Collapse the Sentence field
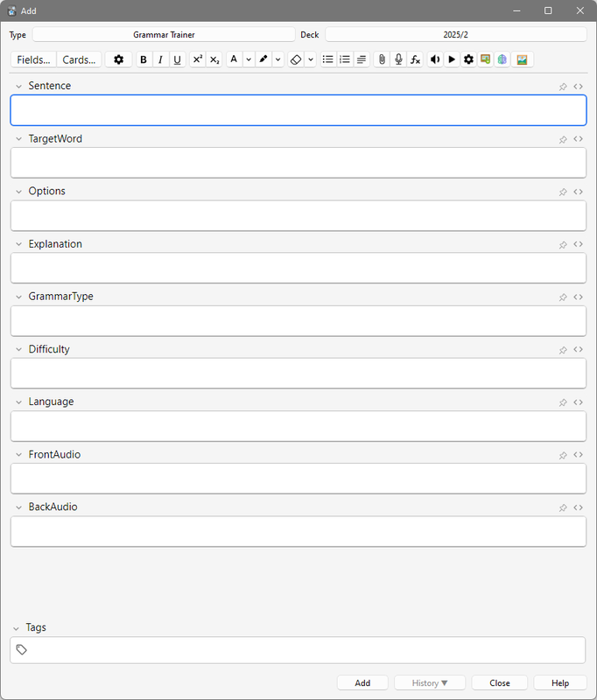The width and height of the screenshot is (597, 700). [18, 86]
